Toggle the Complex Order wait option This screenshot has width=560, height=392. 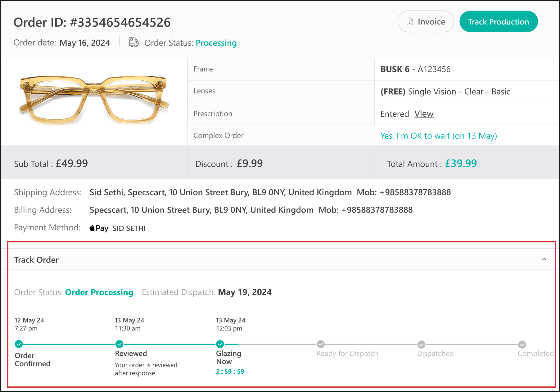click(439, 136)
